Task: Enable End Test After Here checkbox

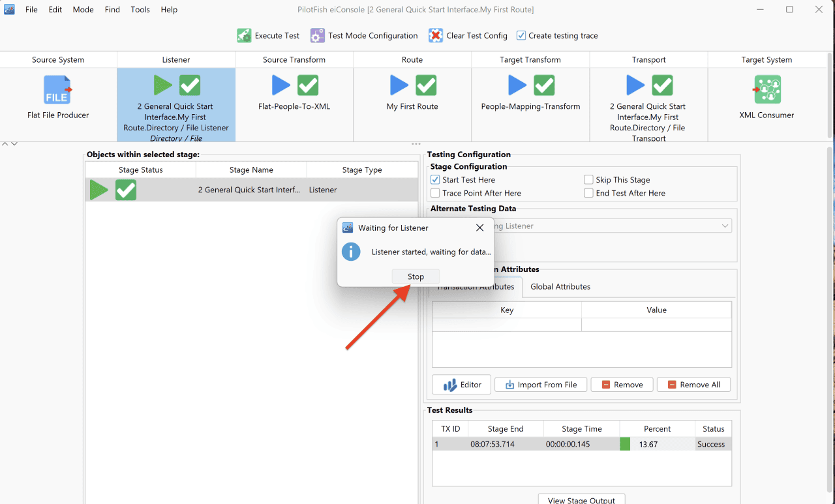Action: click(589, 194)
